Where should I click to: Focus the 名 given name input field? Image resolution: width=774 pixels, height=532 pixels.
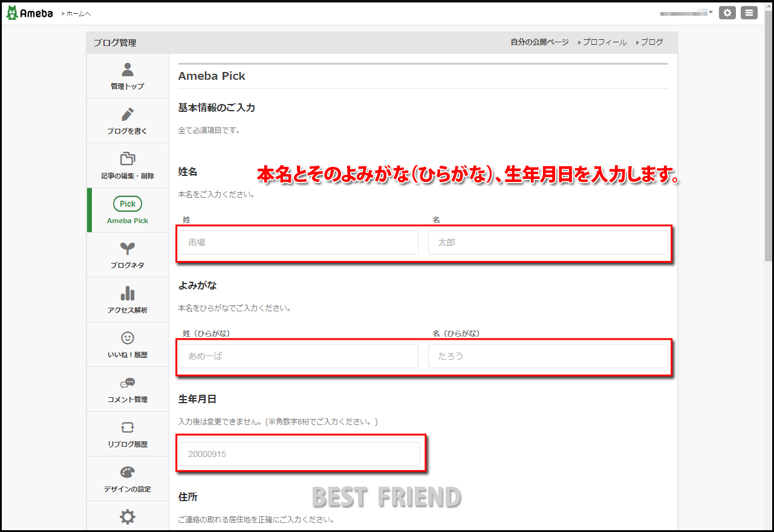pyautogui.click(x=548, y=242)
